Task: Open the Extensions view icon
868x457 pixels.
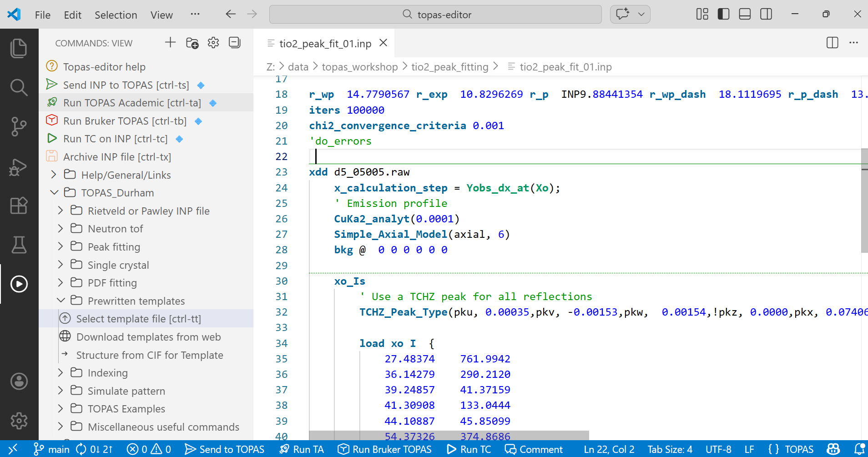Action: click(x=19, y=206)
